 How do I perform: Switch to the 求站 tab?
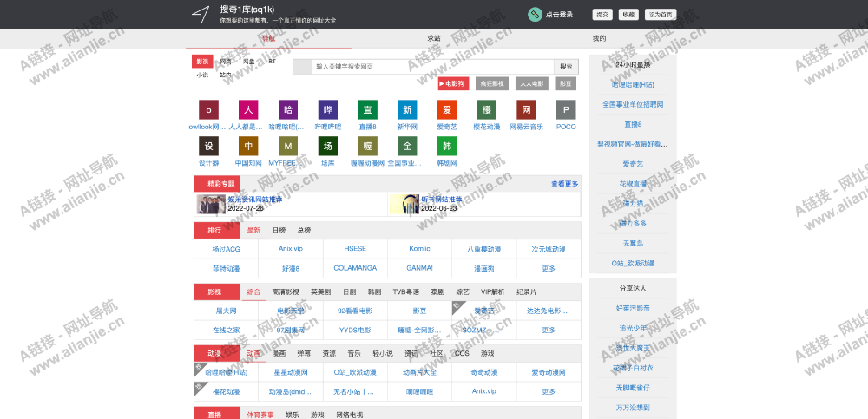click(x=434, y=38)
